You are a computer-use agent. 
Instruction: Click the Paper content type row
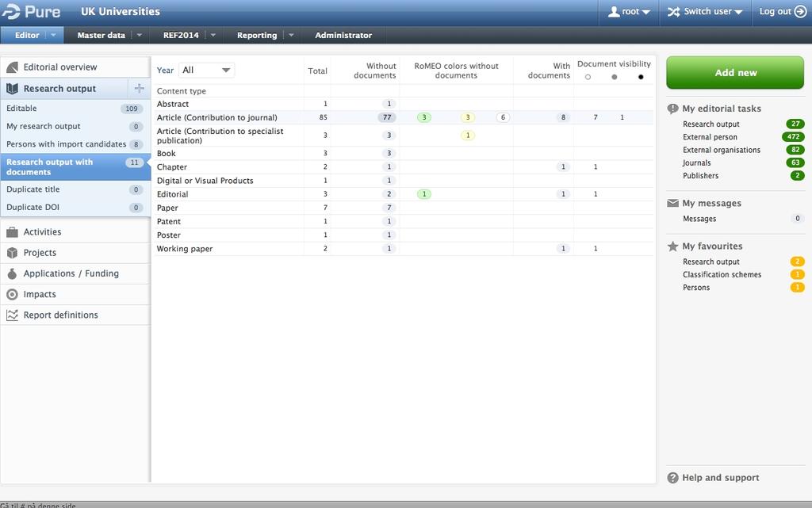404,208
